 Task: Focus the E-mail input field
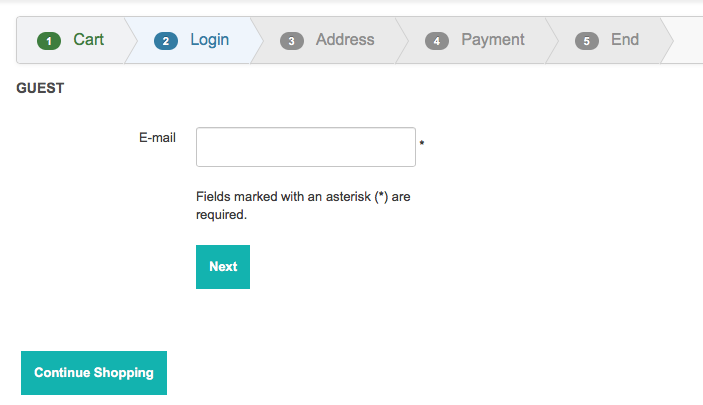coord(305,147)
